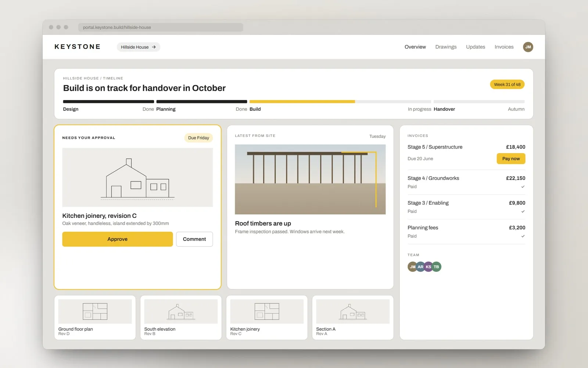Click the KEYSTONE logo
Viewport: 588px width, 368px height.
point(77,47)
